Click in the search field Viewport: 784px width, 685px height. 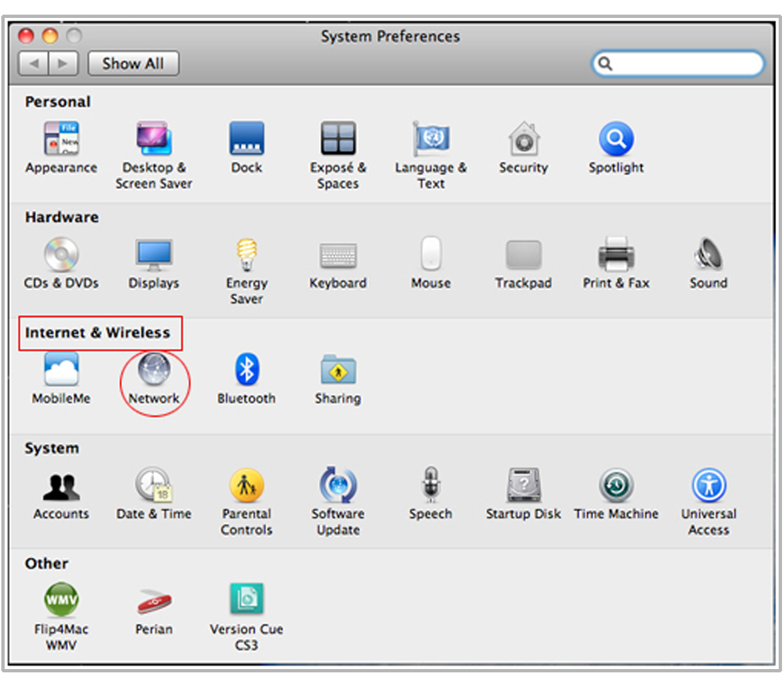(685, 64)
